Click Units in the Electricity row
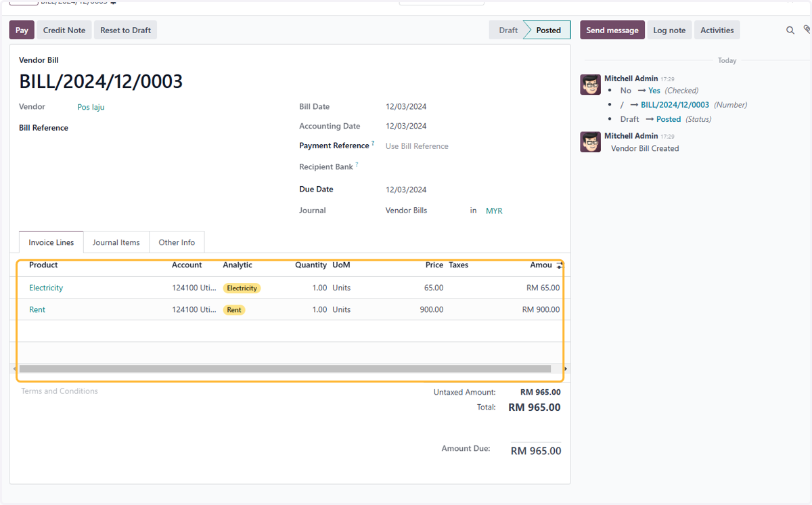812x505 pixels. (342, 288)
